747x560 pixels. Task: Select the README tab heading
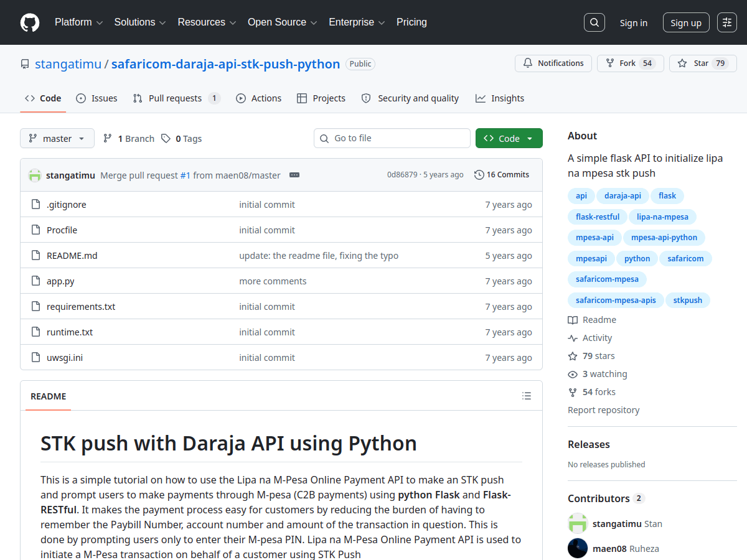coord(49,396)
